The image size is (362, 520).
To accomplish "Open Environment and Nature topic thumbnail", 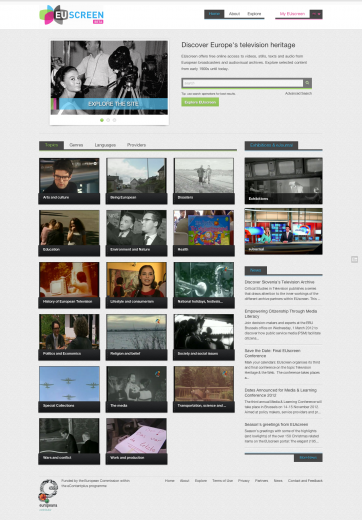I will tap(136, 233).
